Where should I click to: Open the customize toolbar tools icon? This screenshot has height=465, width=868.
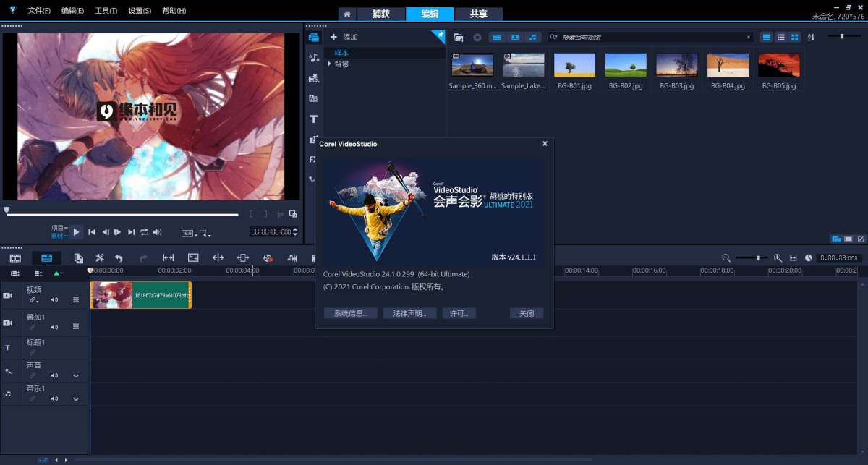coord(100,257)
